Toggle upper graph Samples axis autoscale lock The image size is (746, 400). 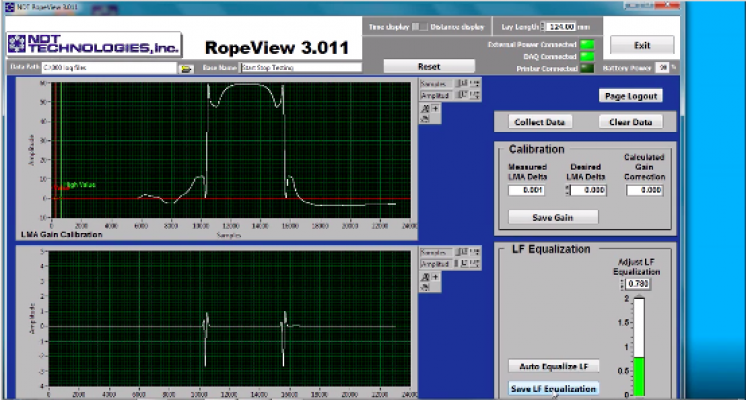pyautogui.click(x=461, y=84)
